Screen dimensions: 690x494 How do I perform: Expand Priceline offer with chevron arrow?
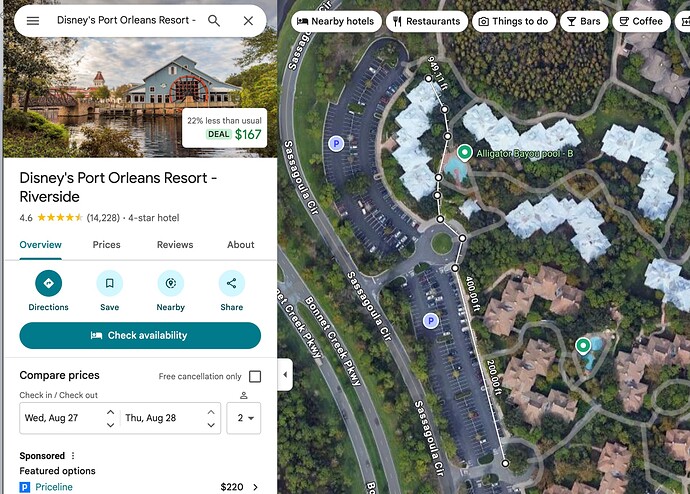tap(255, 487)
